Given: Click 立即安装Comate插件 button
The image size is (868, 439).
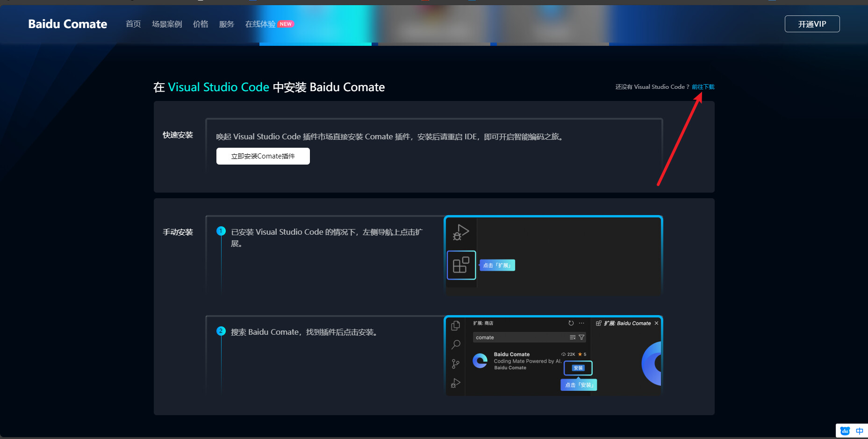Looking at the screenshot, I should pyautogui.click(x=263, y=156).
